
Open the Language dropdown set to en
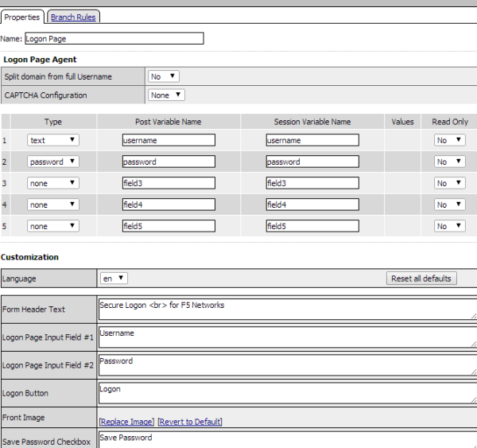point(114,279)
